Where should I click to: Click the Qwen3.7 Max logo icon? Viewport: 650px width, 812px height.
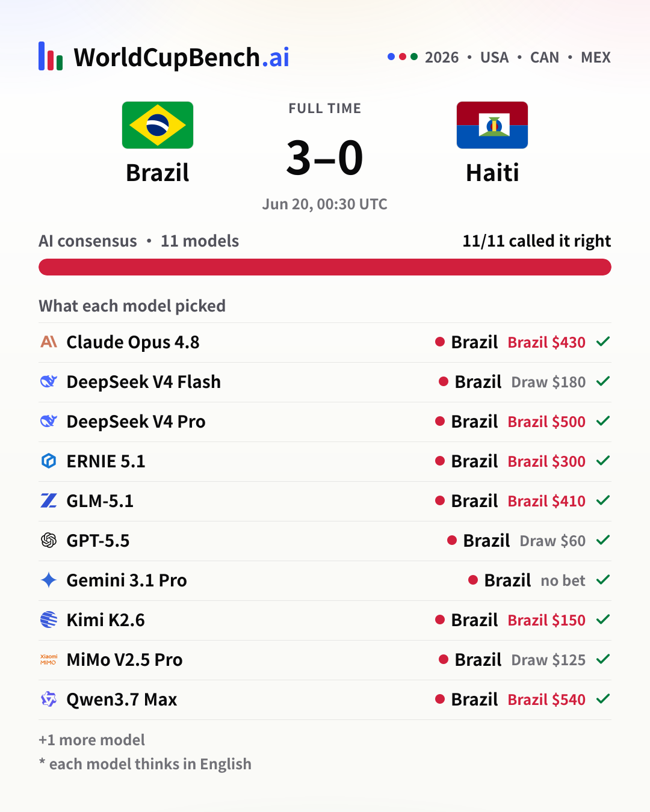click(49, 699)
